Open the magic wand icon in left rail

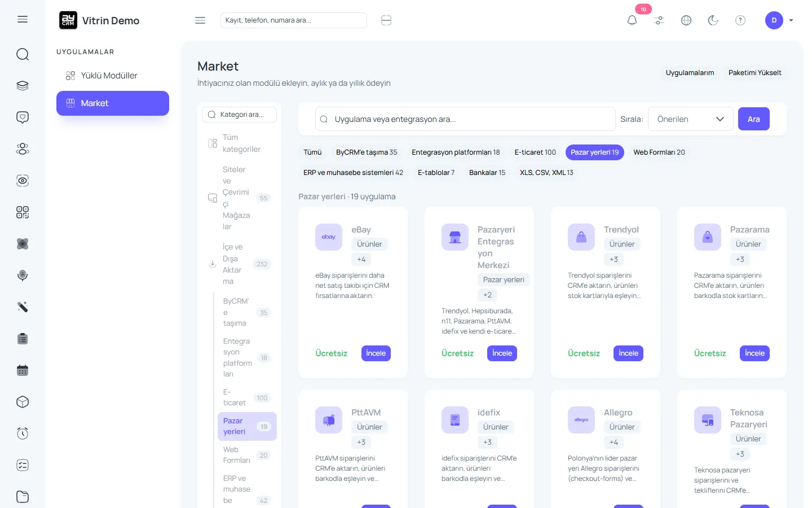(x=23, y=307)
